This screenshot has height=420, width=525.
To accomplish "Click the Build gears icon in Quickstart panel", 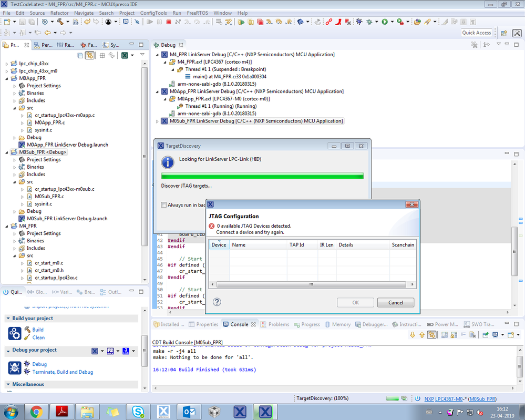I will 15,334.
